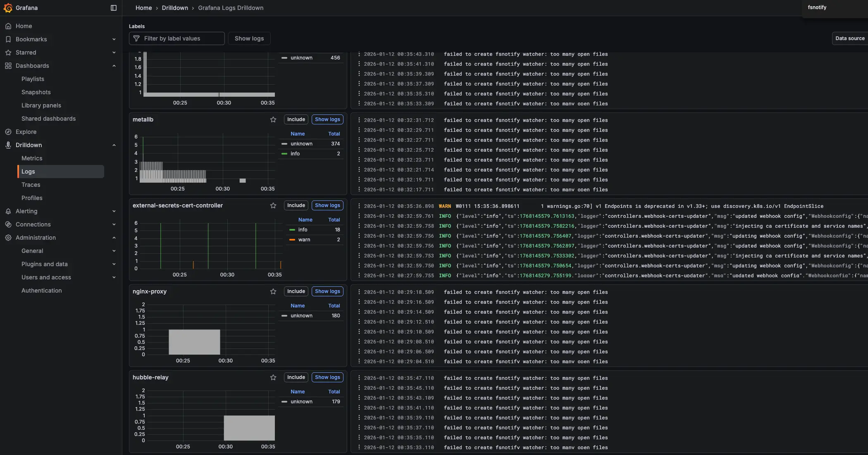The width and height of the screenshot is (868, 455).
Task: Favorite the metallb service star icon
Action: (x=273, y=119)
